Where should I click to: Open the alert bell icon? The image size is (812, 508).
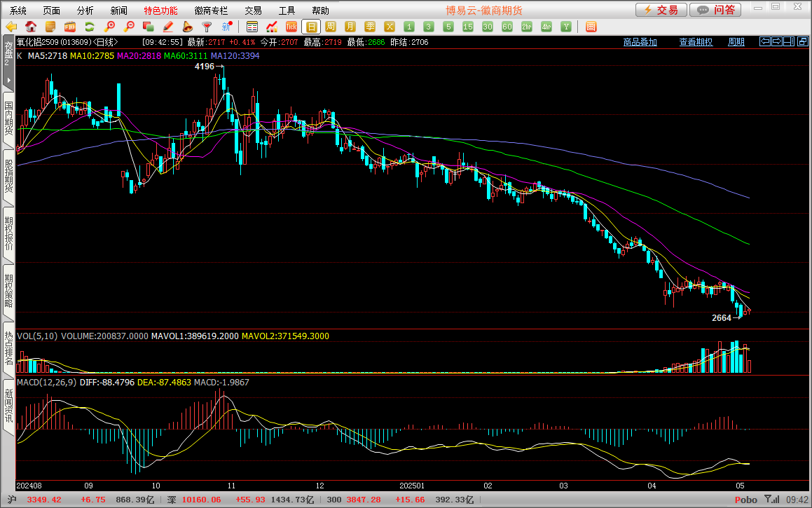coord(188,27)
